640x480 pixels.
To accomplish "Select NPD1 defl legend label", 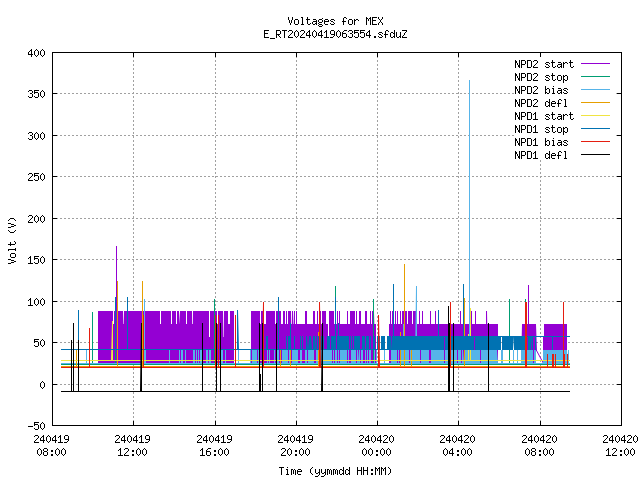I will [x=541, y=155].
